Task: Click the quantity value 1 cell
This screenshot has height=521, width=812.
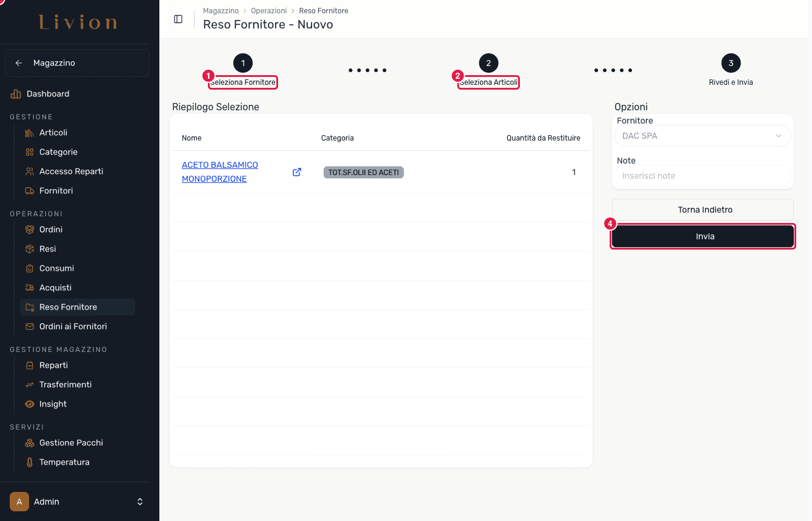Action: click(x=574, y=173)
